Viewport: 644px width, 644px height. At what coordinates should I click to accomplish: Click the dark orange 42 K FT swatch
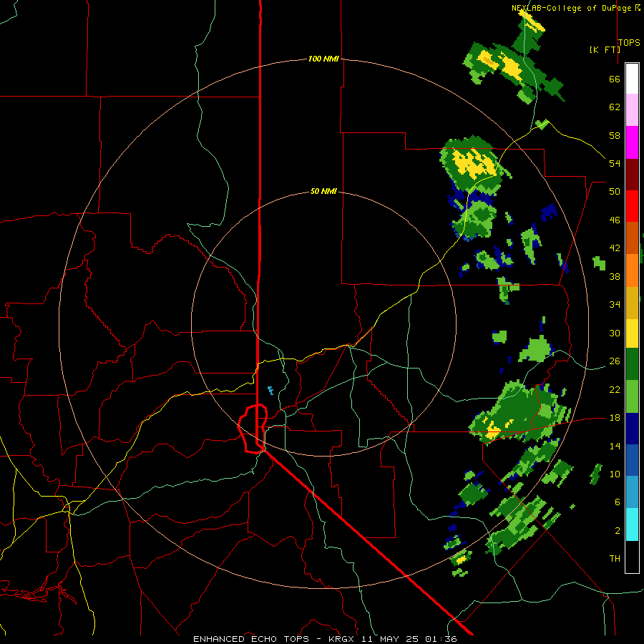[632, 238]
